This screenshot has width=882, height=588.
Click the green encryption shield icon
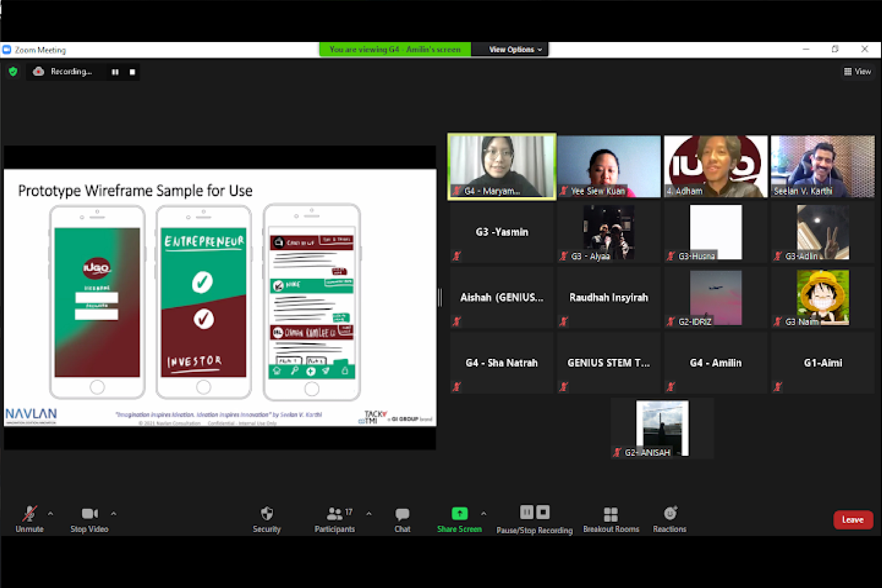(x=13, y=72)
